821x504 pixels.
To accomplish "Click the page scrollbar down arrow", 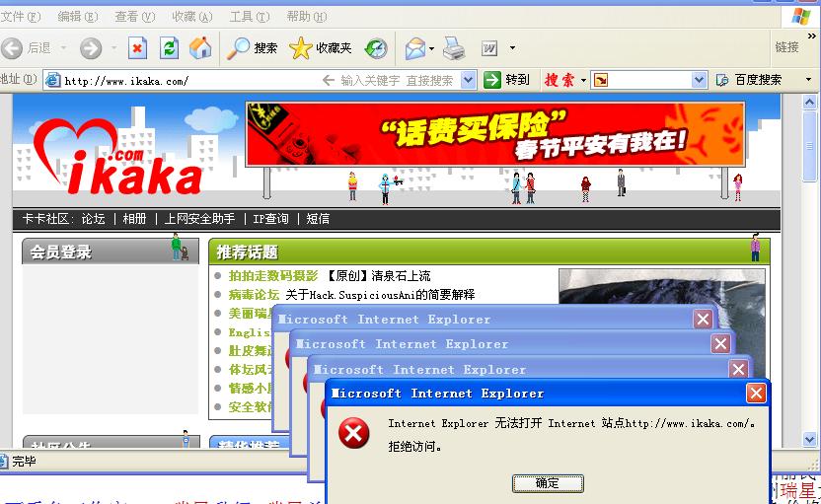I will coord(809,439).
